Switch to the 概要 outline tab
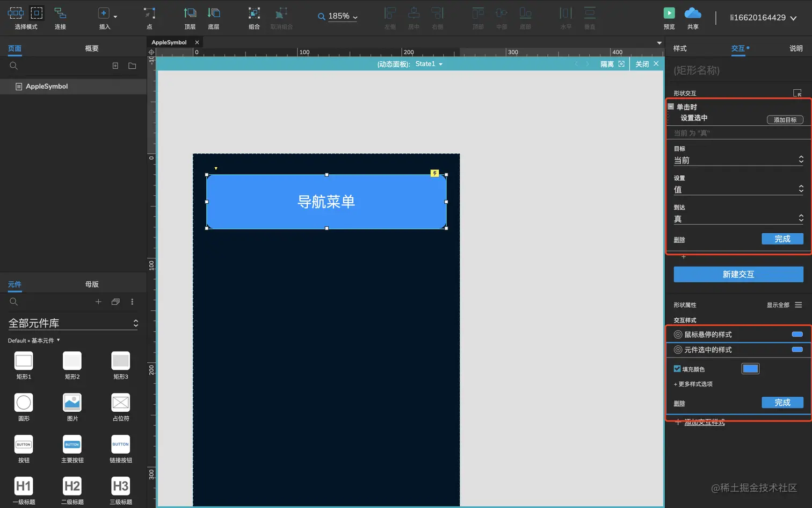Viewport: 812px width, 508px height. [x=92, y=48]
